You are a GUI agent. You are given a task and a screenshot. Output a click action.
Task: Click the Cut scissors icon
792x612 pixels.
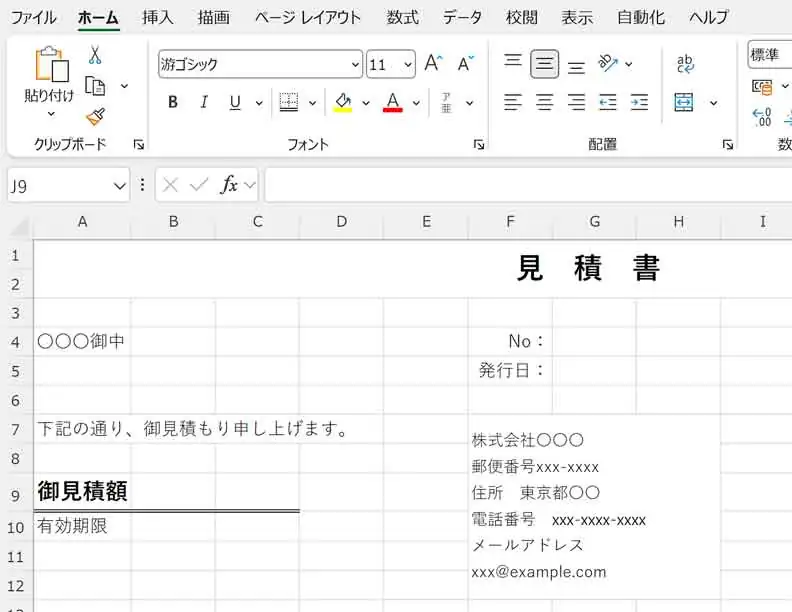(x=95, y=55)
